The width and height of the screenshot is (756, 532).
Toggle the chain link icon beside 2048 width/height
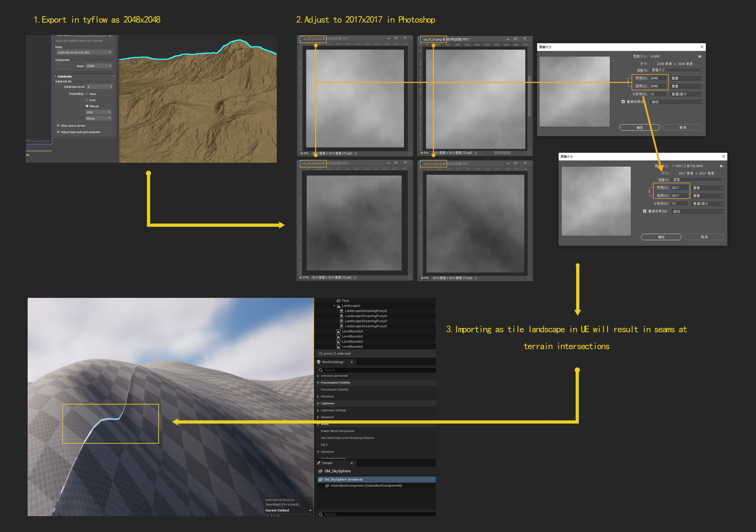[628, 82]
